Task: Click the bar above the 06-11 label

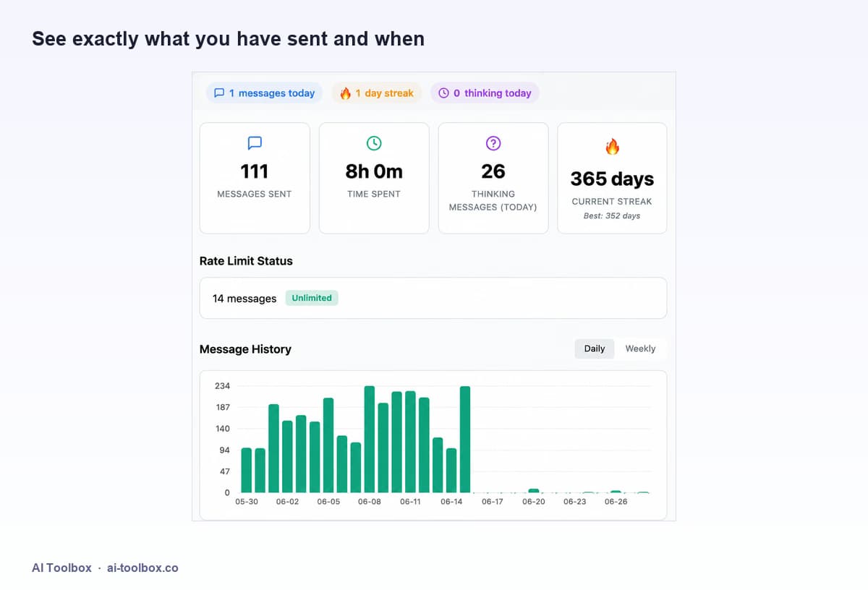Action: 410,442
